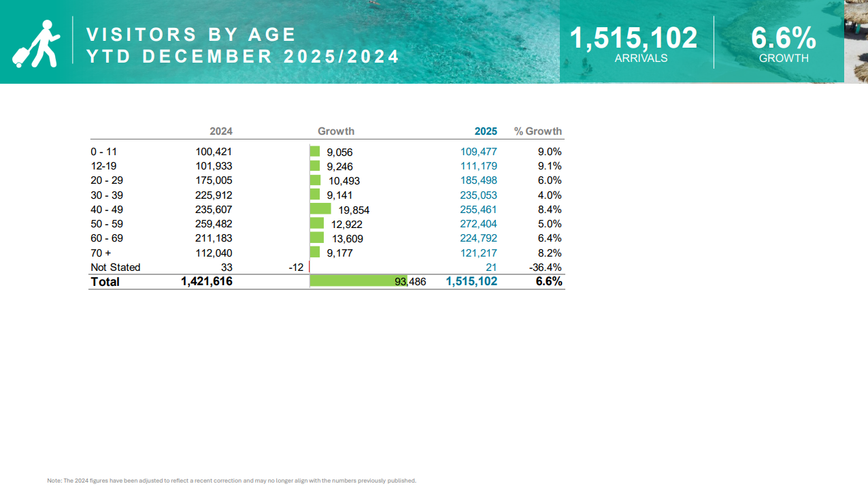Click the 50 - 59 age row
The image size is (868, 486).
pos(106,223)
